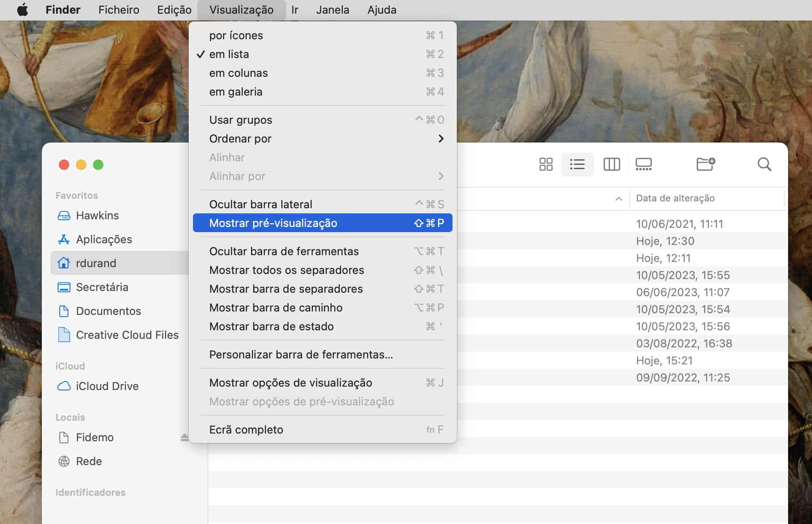Toggle Ocultar barra de ferramentas
The width and height of the screenshot is (812, 524).
click(x=322, y=251)
